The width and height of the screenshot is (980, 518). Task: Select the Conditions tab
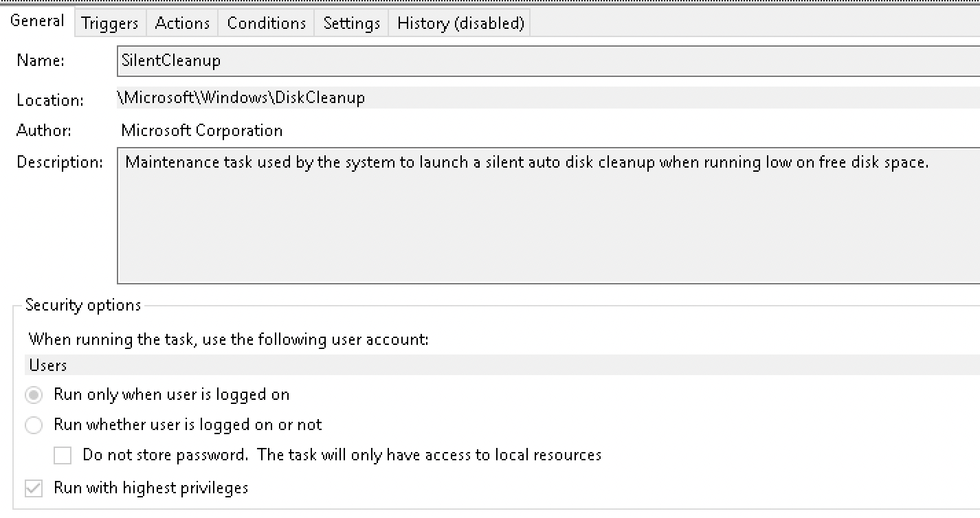(x=266, y=23)
